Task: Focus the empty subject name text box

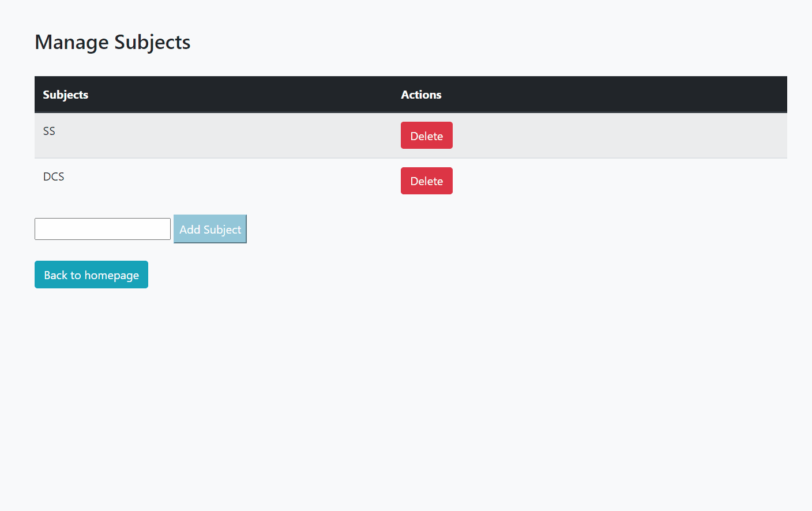Action: (102, 229)
